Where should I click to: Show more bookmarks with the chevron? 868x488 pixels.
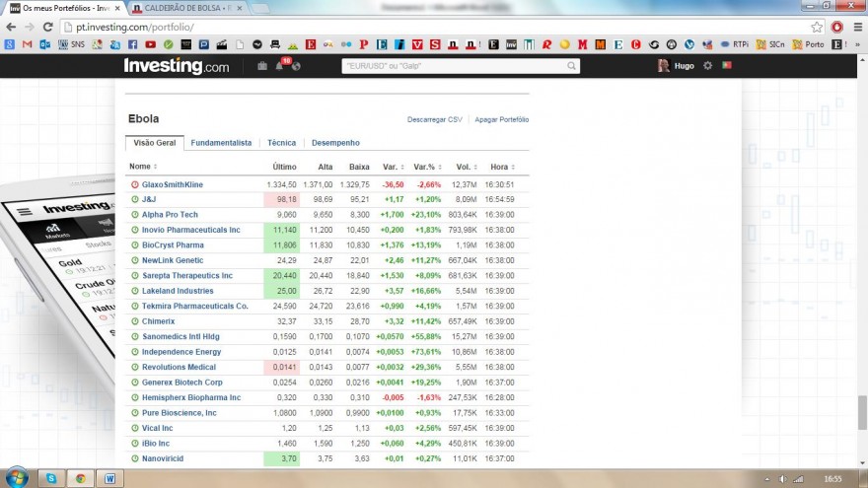pyautogui.click(x=857, y=44)
